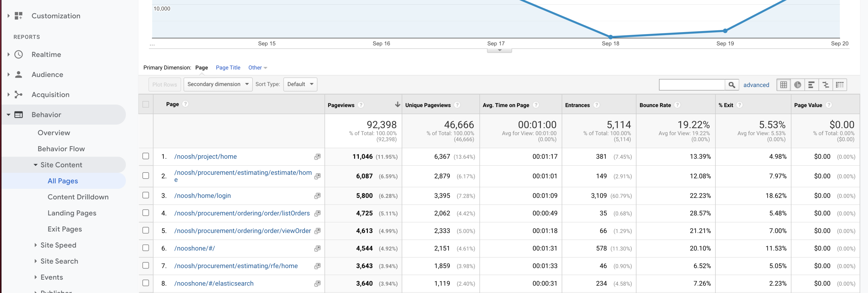868x293 pixels.
Task: Click the Sep 19 data point on chart
Action: pyautogui.click(x=725, y=31)
